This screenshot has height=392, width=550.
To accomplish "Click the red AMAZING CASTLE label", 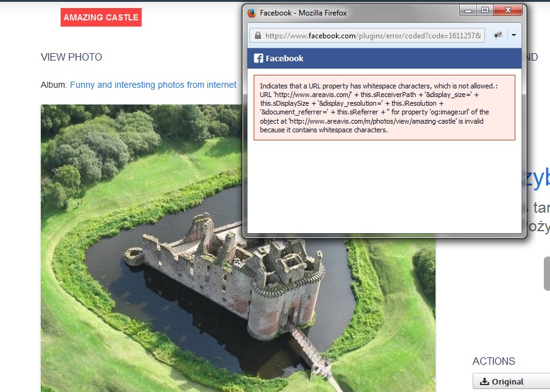I will (x=101, y=17).
